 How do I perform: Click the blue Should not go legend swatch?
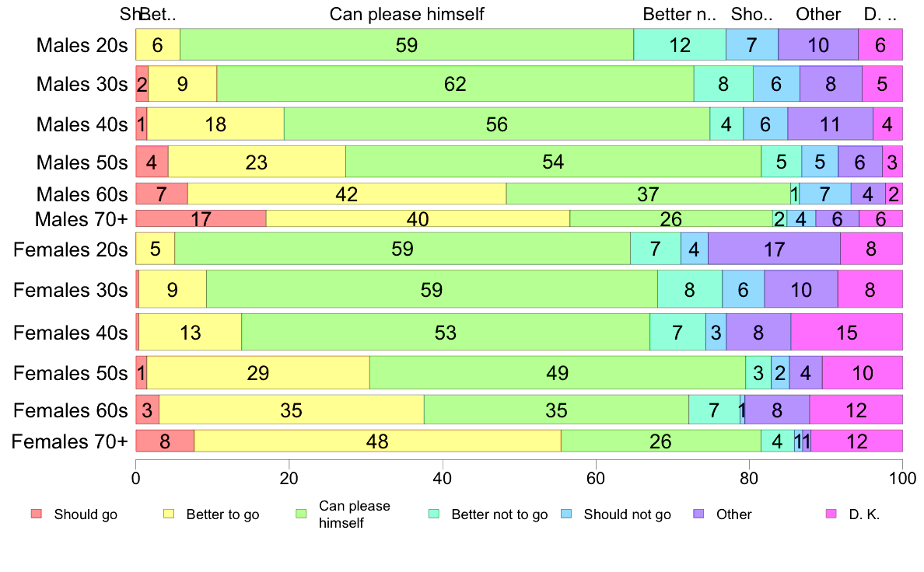(566, 514)
